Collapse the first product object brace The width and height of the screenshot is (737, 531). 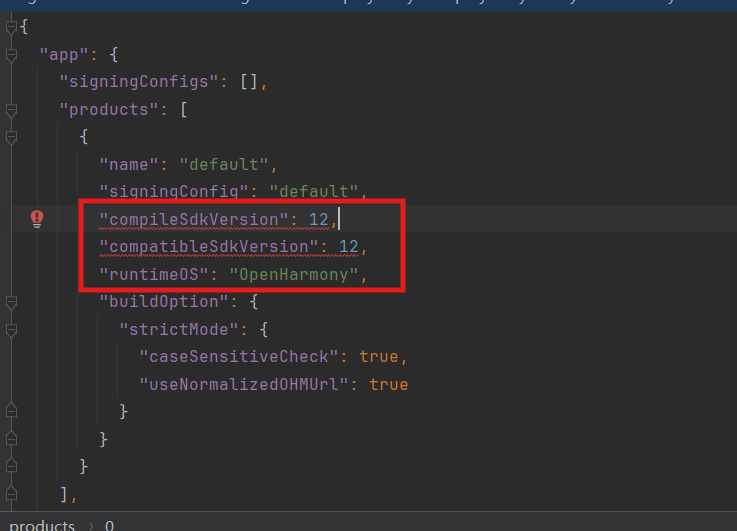11,137
